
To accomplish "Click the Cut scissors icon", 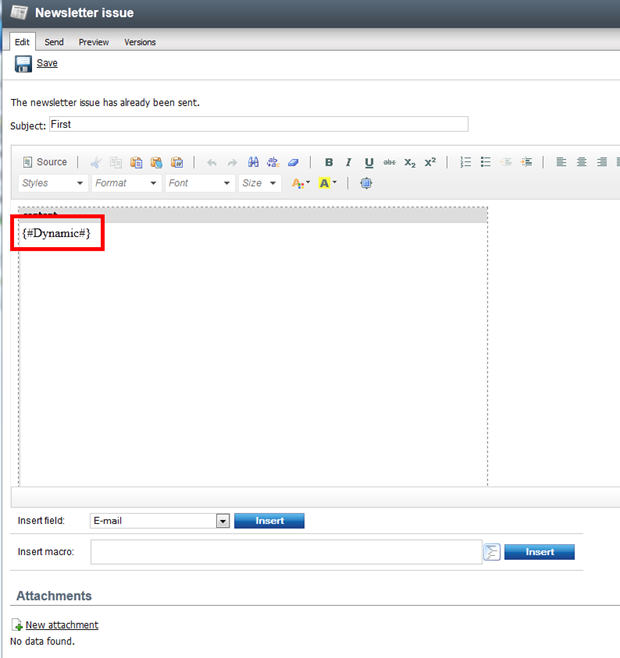I will 96,162.
